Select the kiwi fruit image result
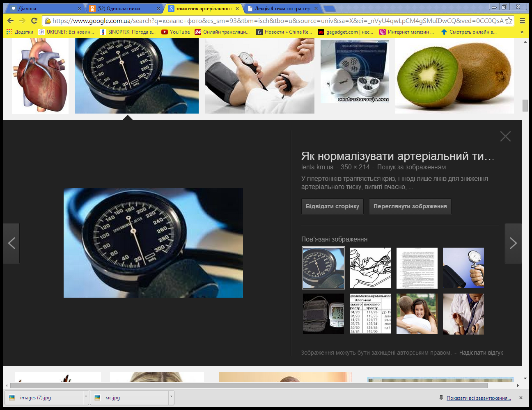 454,76
